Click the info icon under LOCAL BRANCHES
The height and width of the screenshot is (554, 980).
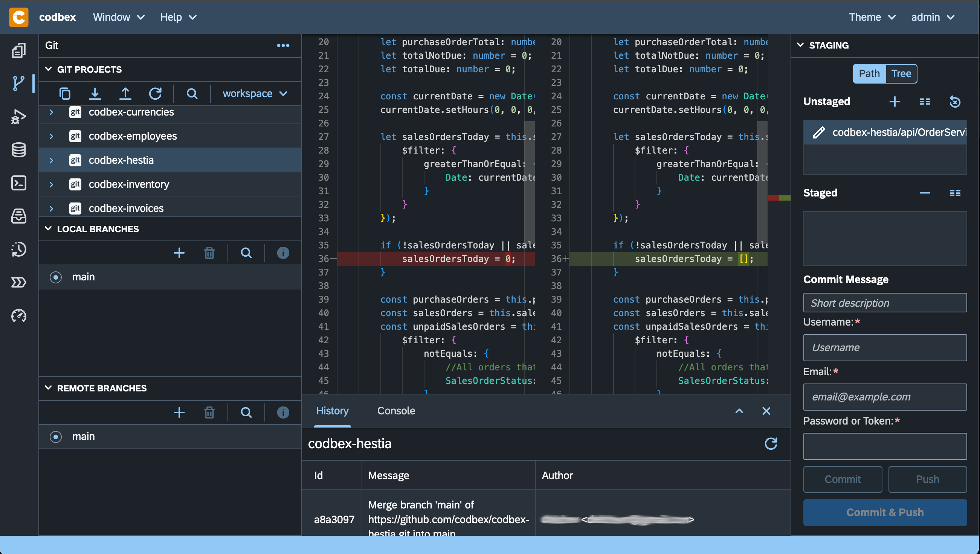tap(283, 253)
